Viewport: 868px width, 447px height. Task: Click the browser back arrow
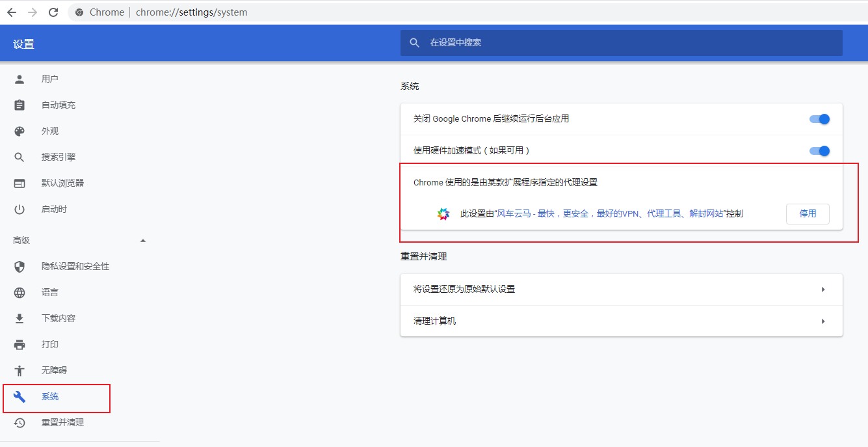coord(12,12)
